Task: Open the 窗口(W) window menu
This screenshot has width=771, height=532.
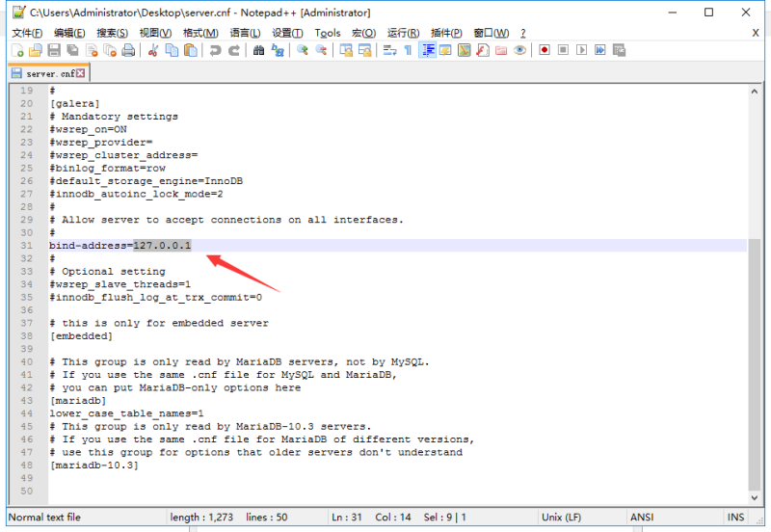Action: pos(492,33)
